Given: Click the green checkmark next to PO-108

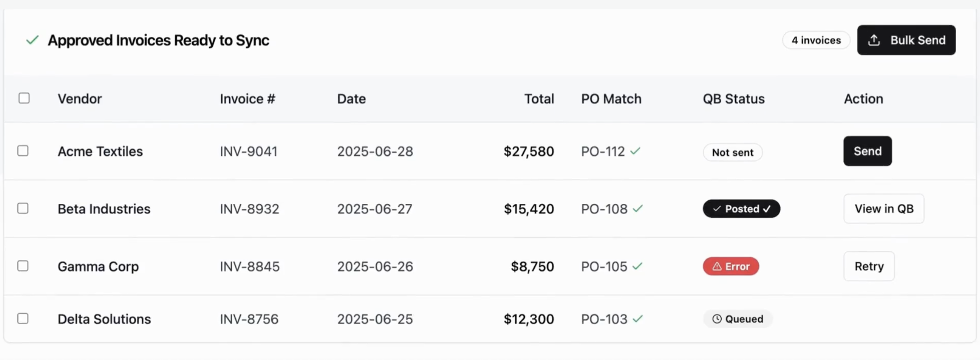Looking at the screenshot, I should click(638, 209).
